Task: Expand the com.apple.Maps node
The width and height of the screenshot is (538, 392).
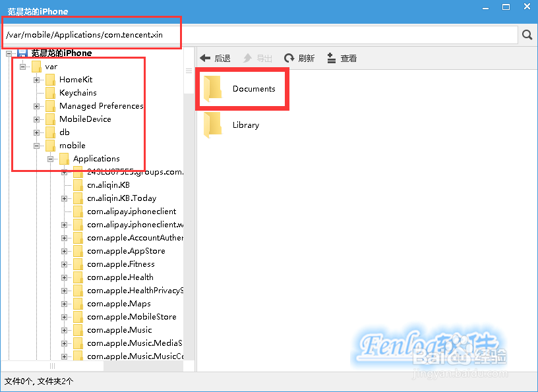Action: coord(64,304)
